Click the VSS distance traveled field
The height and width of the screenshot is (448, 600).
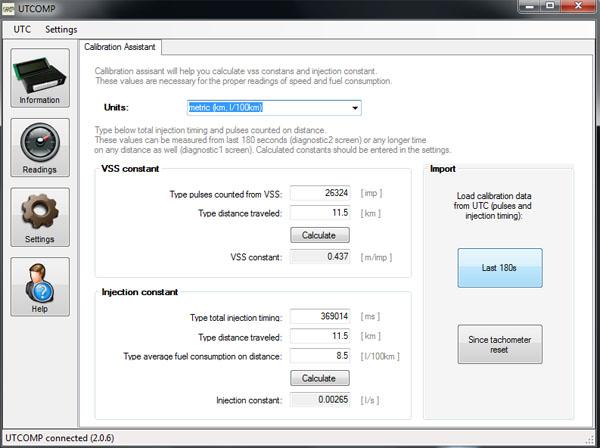320,213
